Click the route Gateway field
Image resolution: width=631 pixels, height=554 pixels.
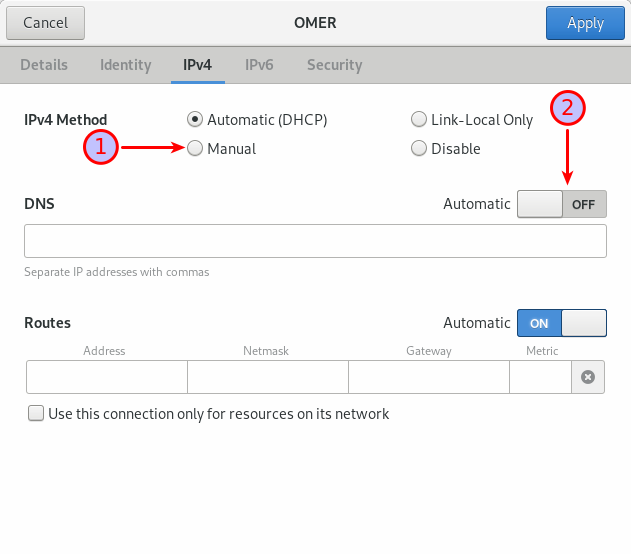(x=428, y=377)
